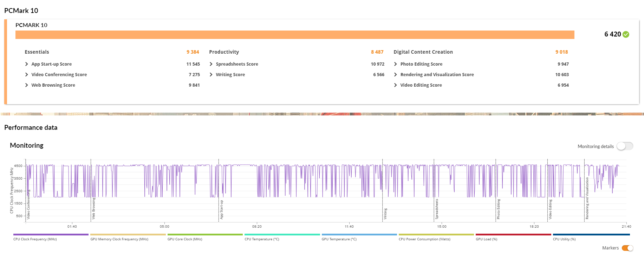Click the Digital Content Creation heading
644x267 pixels.
coord(423,52)
